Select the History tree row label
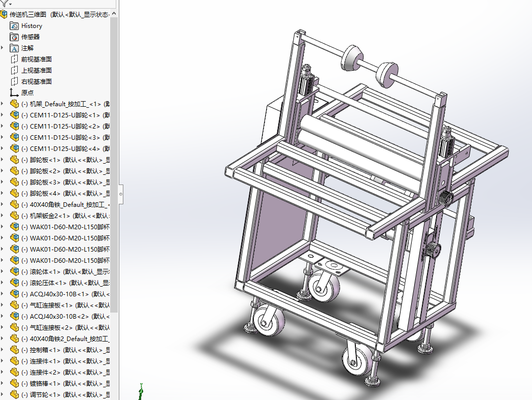Viewport: 532px width, 400px height. pos(31,26)
